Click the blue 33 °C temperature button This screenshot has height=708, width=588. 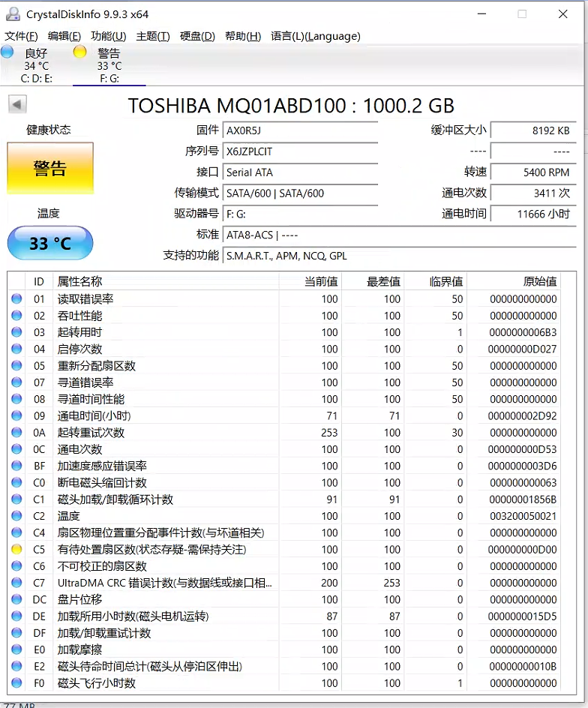pos(50,243)
